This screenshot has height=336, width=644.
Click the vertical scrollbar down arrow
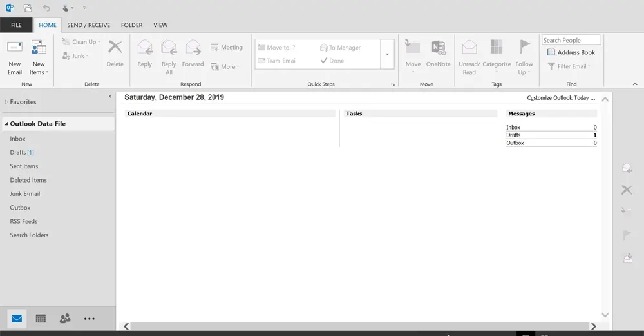pyautogui.click(x=605, y=315)
